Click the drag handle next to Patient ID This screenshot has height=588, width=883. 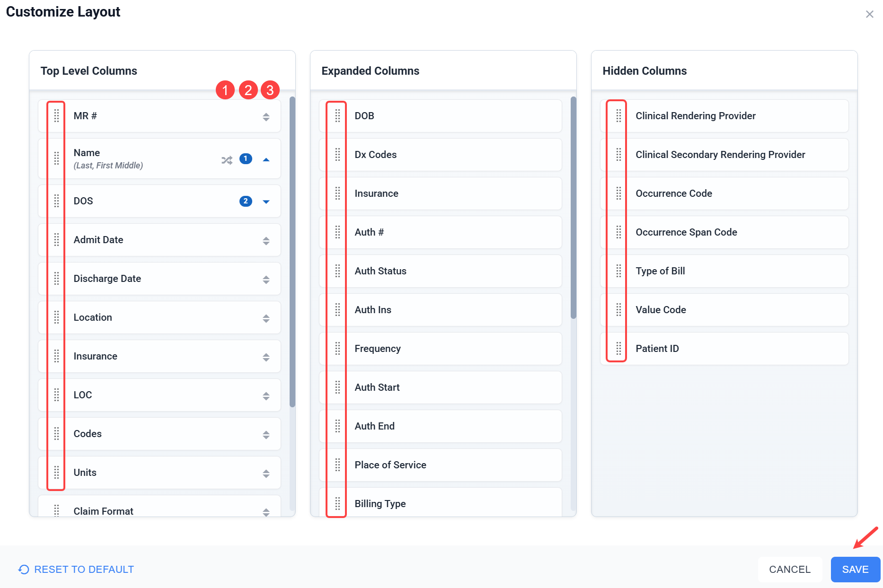(618, 349)
